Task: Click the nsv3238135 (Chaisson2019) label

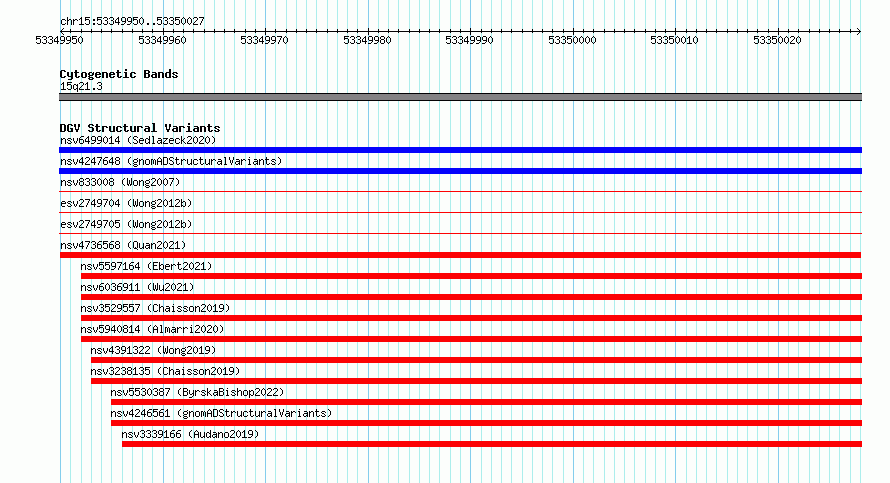Action: tap(166, 371)
